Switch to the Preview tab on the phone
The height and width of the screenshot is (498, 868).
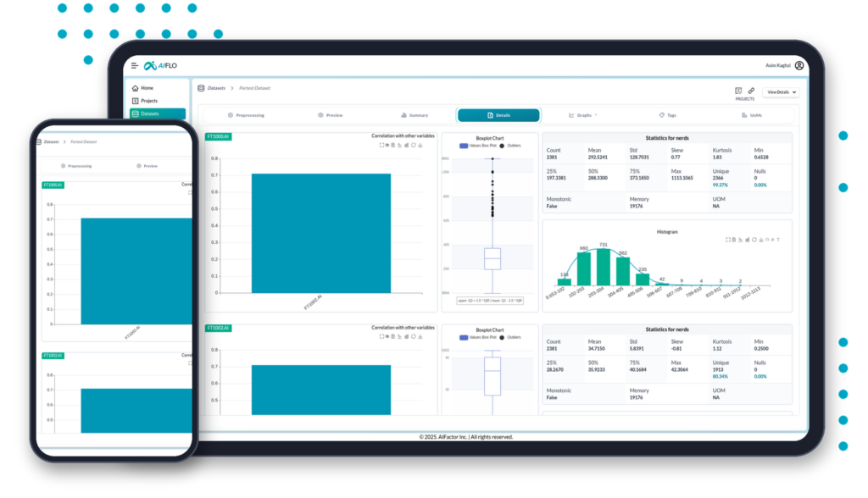pyautogui.click(x=147, y=166)
